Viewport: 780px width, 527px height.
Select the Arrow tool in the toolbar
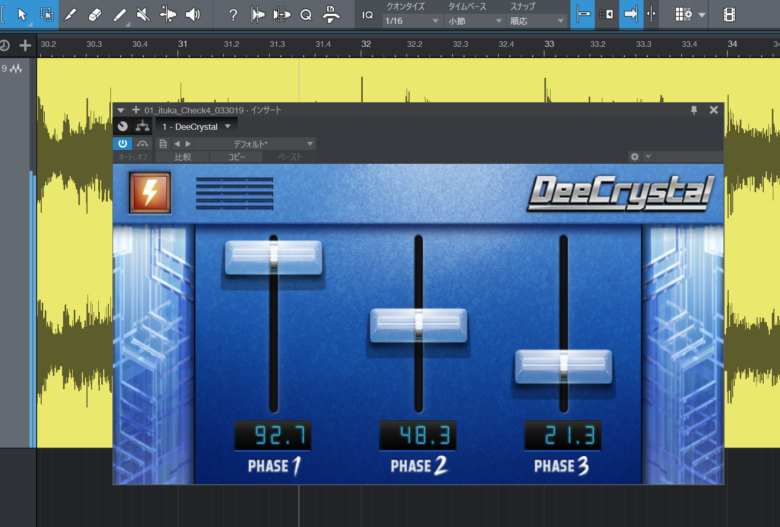[x=21, y=14]
